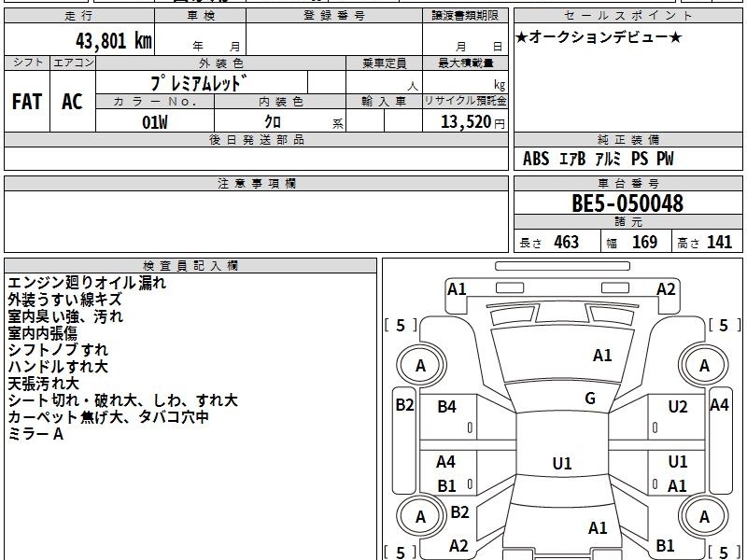Click the 輸入車 header
747x560 pixels.
coord(384,102)
